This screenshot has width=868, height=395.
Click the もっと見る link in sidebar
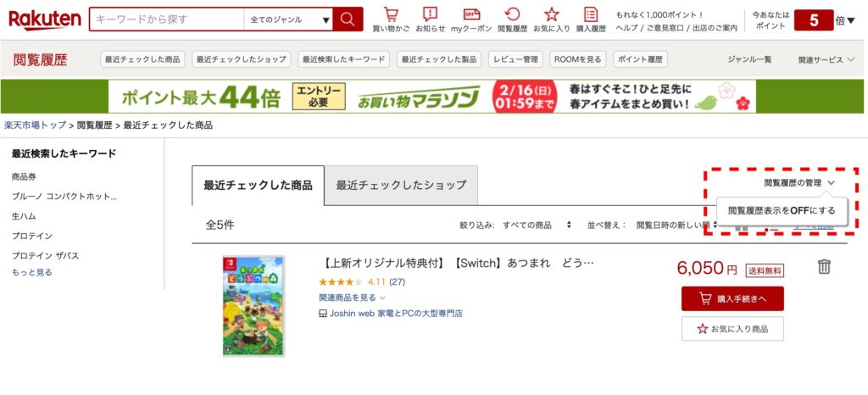pos(31,272)
